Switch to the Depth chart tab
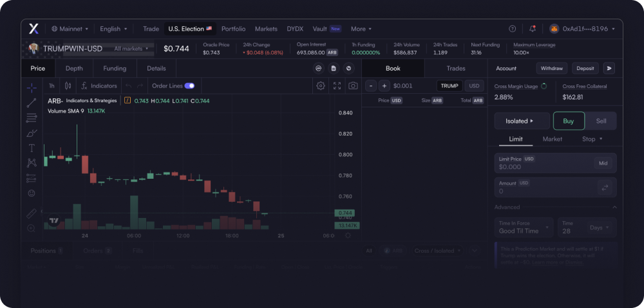This screenshot has height=308, width=644. coord(74,69)
